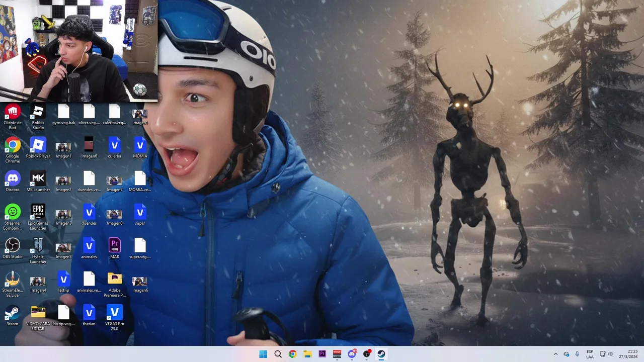Image resolution: width=644 pixels, height=362 pixels.
Task: Open the Discord desktop shortcut
Action: tap(13, 182)
